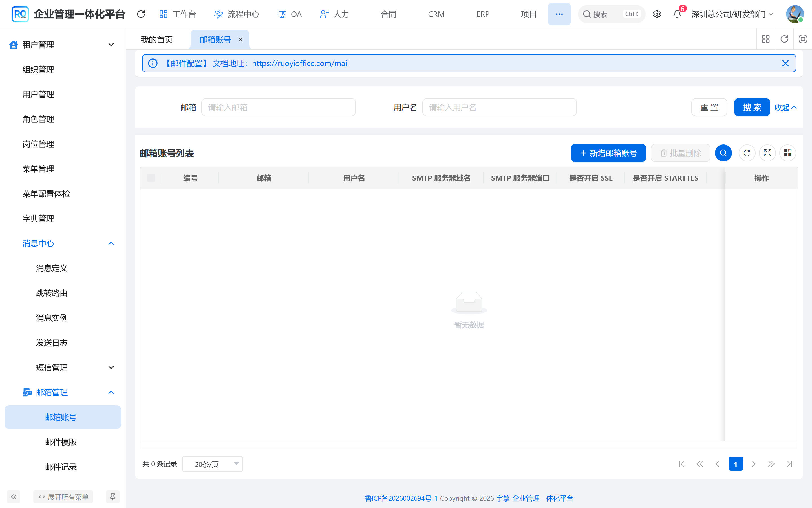
Task: Click the pin icon at sidebar bottom
Action: point(113,497)
